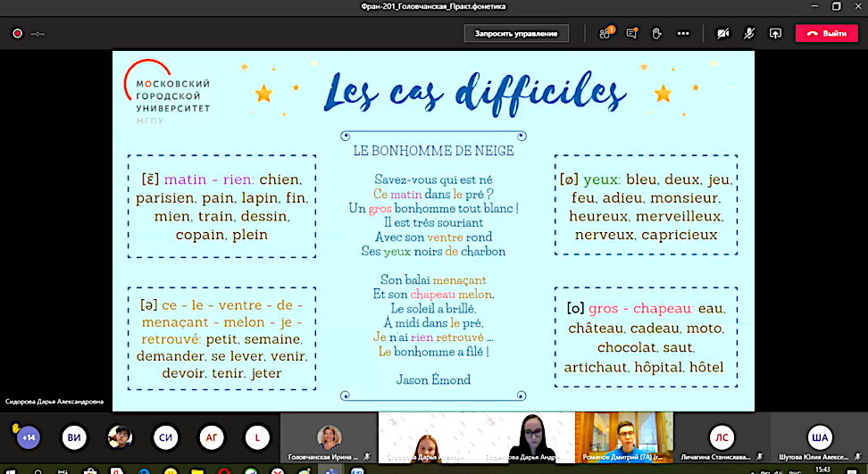868x474 pixels.
Task: Select the ВИ participant avatar
Action: (74, 437)
